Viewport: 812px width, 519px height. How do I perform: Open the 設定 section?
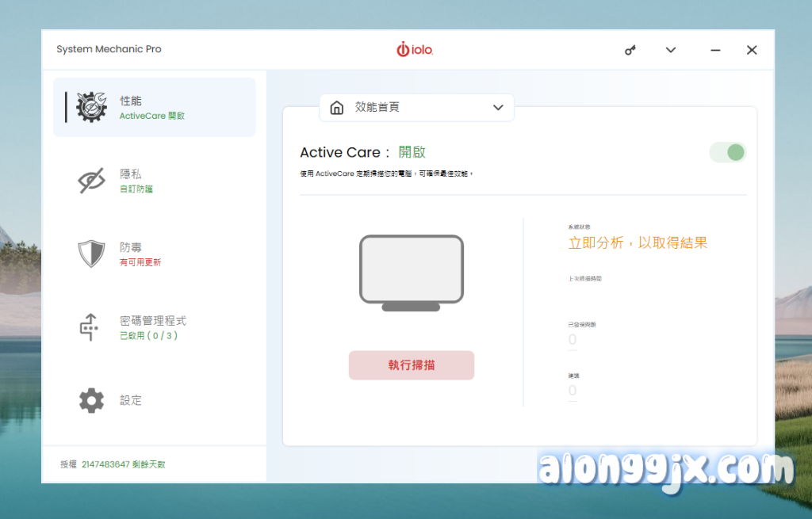(131, 400)
